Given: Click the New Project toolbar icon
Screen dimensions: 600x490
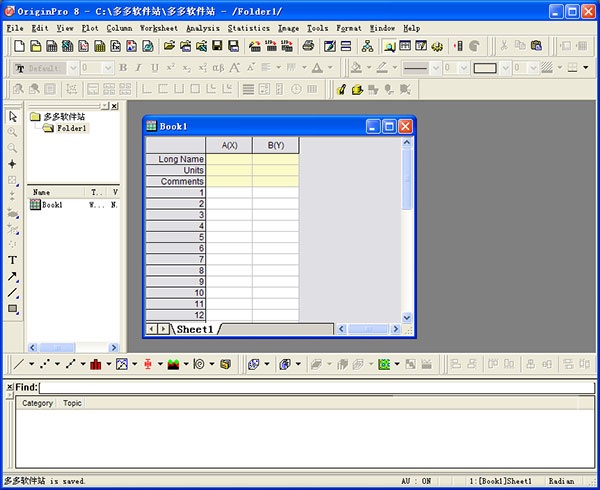Looking at the screenshot, I should tap(19, 46).
